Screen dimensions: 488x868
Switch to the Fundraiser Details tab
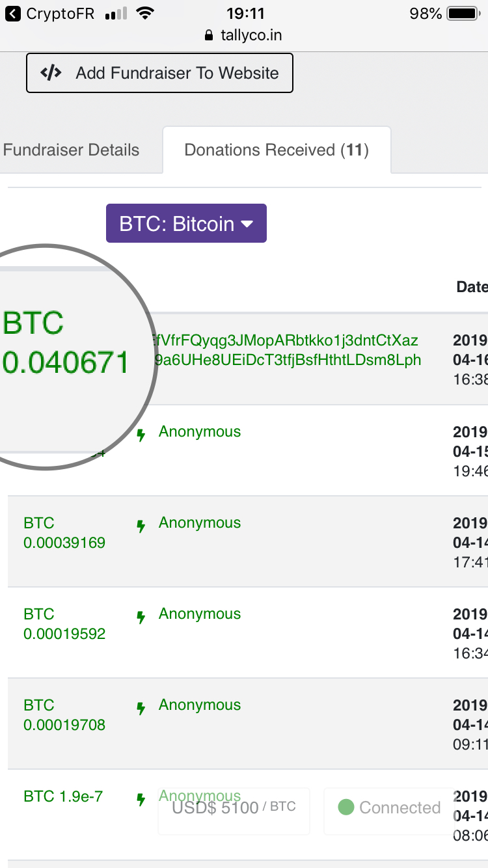click(x=71, y=150)
